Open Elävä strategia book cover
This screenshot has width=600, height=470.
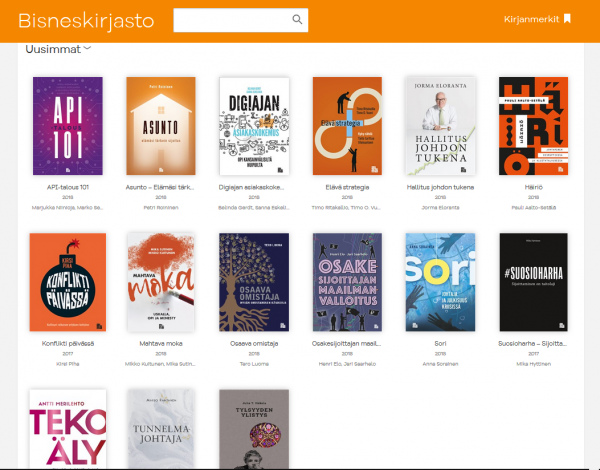(347, 126)
